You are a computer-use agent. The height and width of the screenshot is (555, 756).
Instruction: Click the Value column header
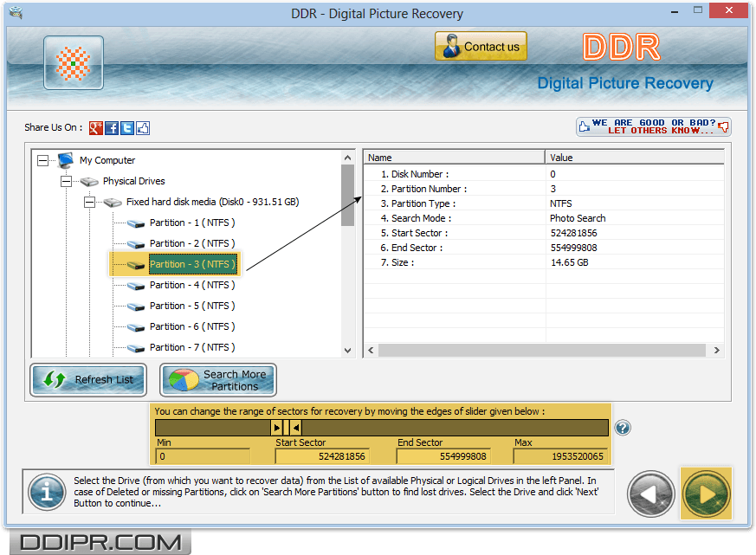tap(635, 158)
